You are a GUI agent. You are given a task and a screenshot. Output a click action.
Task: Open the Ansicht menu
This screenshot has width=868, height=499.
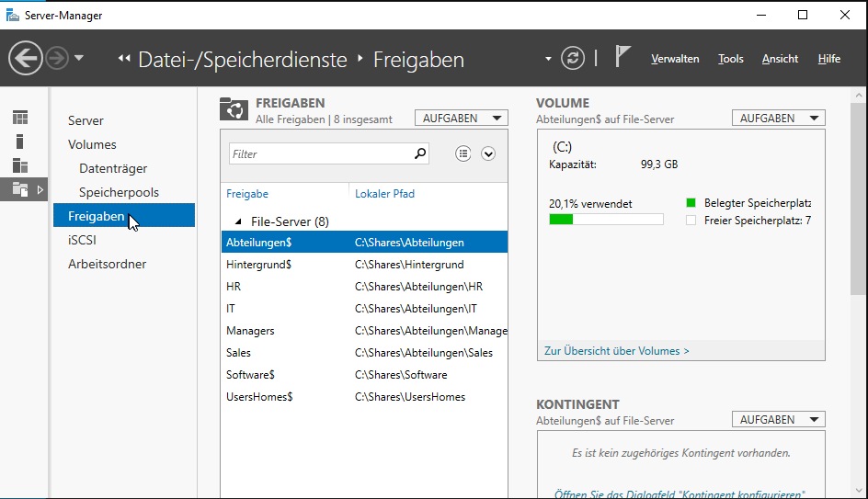point(780,59)
